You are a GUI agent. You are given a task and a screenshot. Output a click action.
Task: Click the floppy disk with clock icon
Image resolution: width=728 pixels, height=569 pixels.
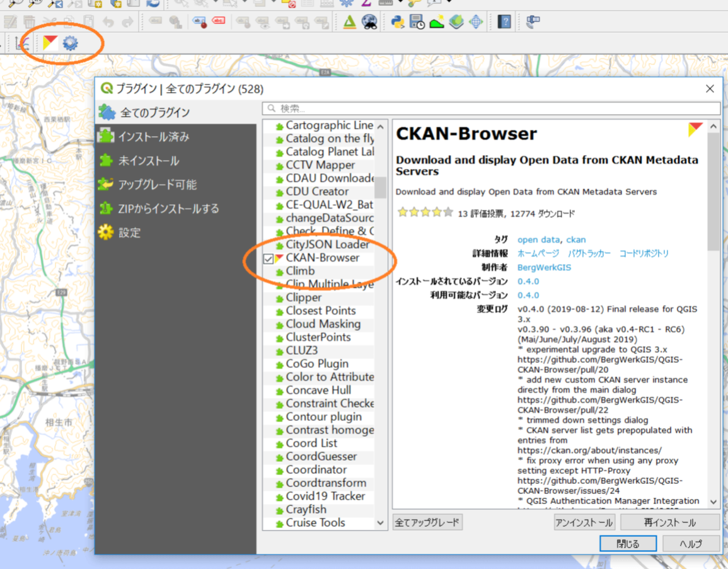point(417,21)
